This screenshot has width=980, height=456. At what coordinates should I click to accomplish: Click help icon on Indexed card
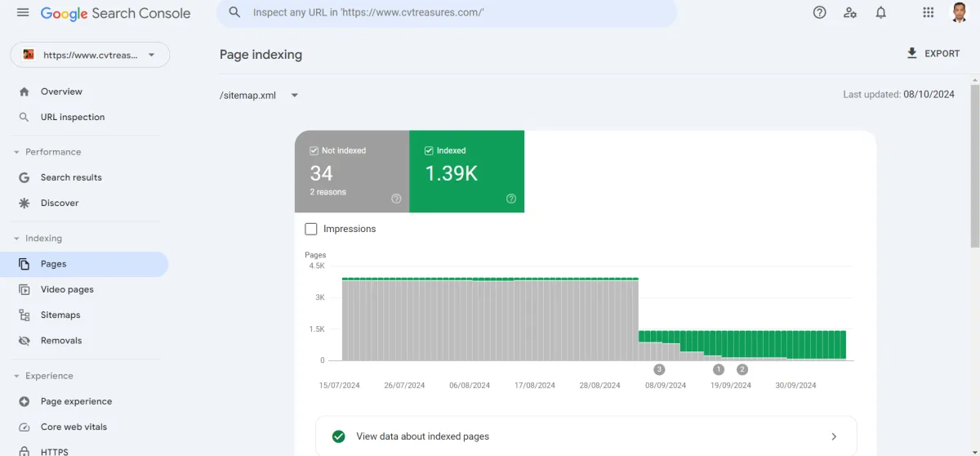tap(511, 199)
